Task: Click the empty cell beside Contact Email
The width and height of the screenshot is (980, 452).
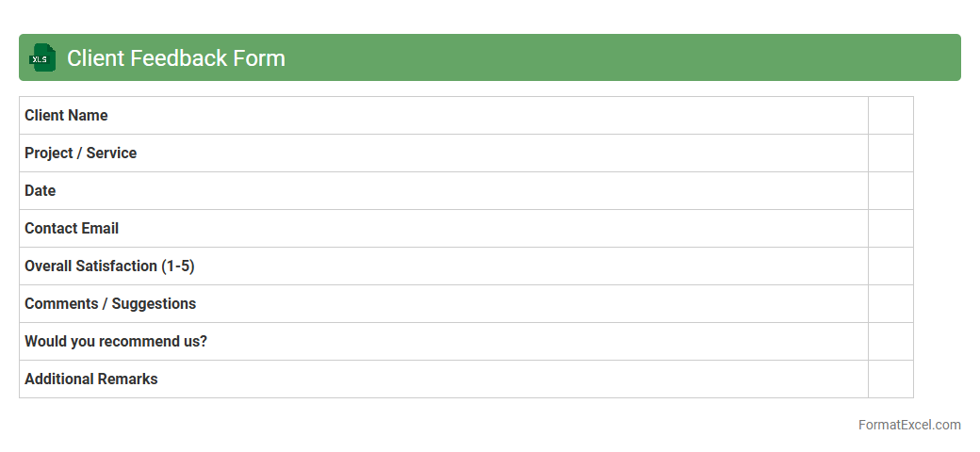Action: pyautogui.click(x=890, y=229)
